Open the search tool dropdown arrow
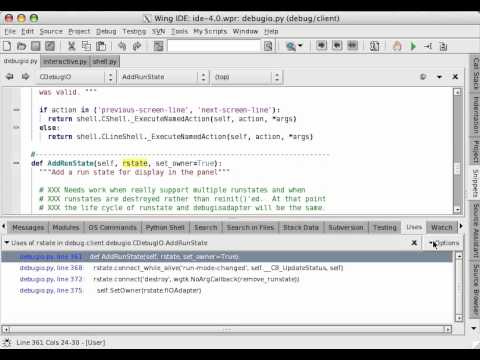 300,46
